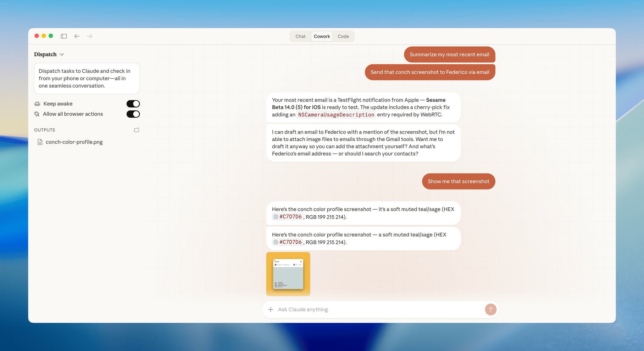Click the document icon beside conch-color-profile.png
The width and height of the screenshot is (644, 351).
(40, 142)
